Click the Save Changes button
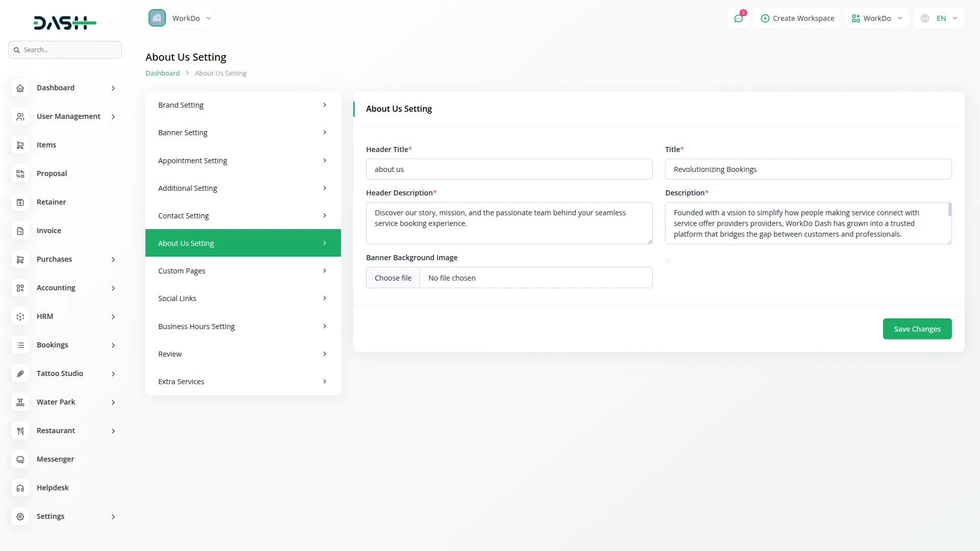Screen dimensions: 980x551 pos(917,329)
